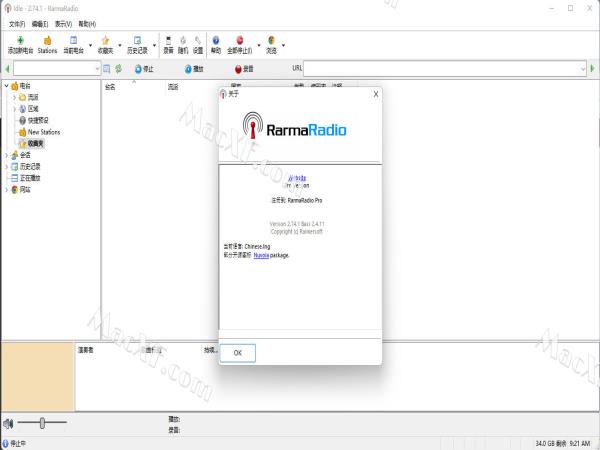The width and height of the screenshot is (600, 450).
Task: Open the 表示(V) menu
Action: pyautogui.click(x=63, y=24)
